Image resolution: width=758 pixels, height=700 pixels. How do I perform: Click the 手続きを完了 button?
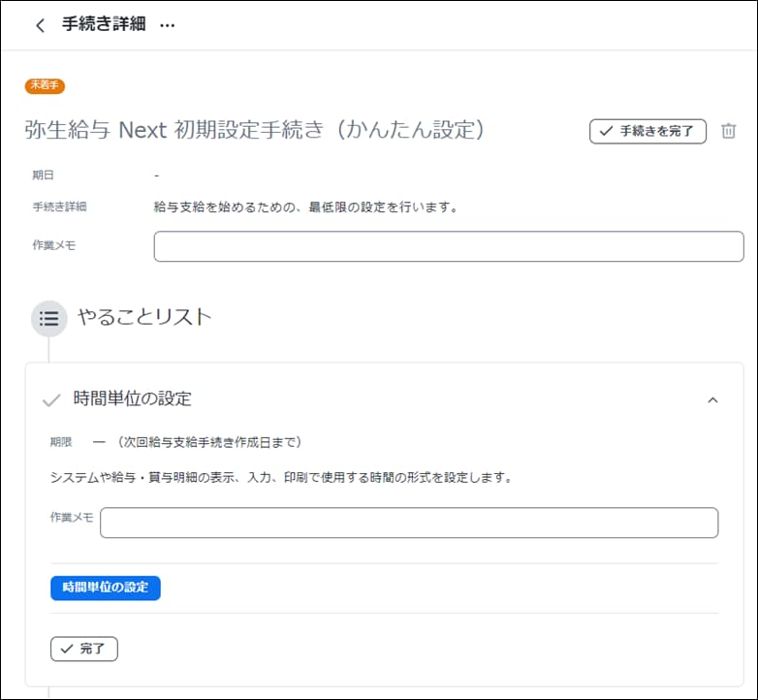647,131
